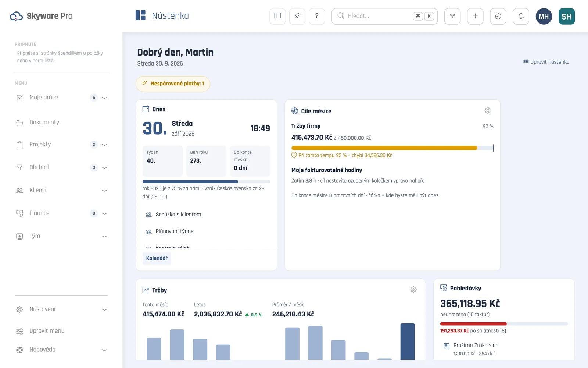Expand the Projekty menu chevron
The width and height of the screenshot is (588, 368).
(104, 145)
